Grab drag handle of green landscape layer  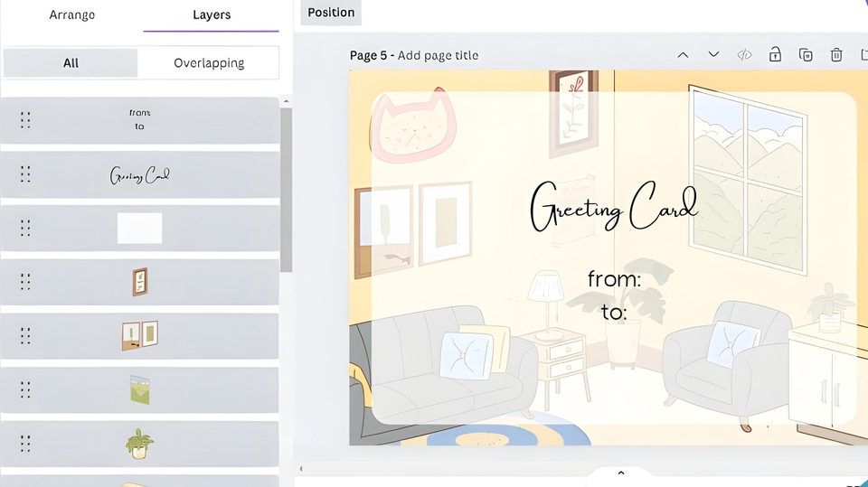(25, 389)
